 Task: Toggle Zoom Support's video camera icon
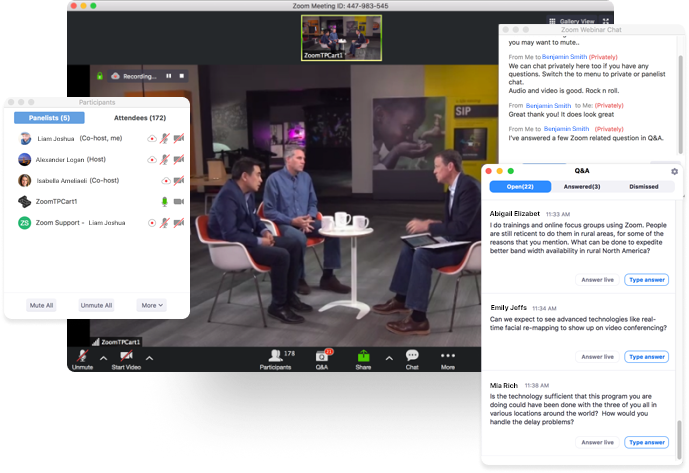click(179, 223)
